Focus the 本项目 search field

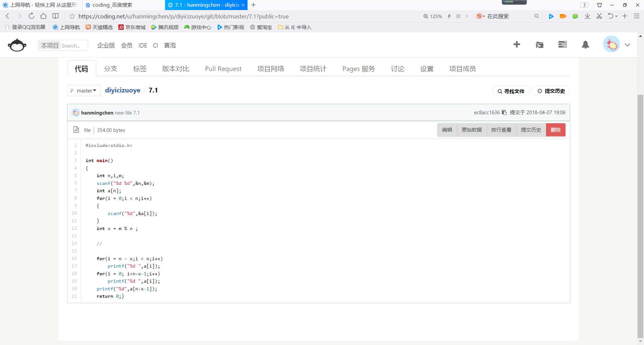point(63,45)
